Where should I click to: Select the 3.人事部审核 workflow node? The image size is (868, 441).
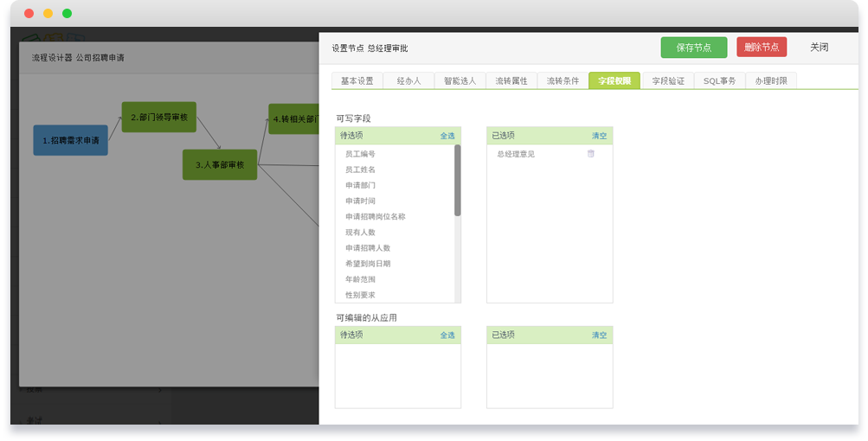pos(220,164)
